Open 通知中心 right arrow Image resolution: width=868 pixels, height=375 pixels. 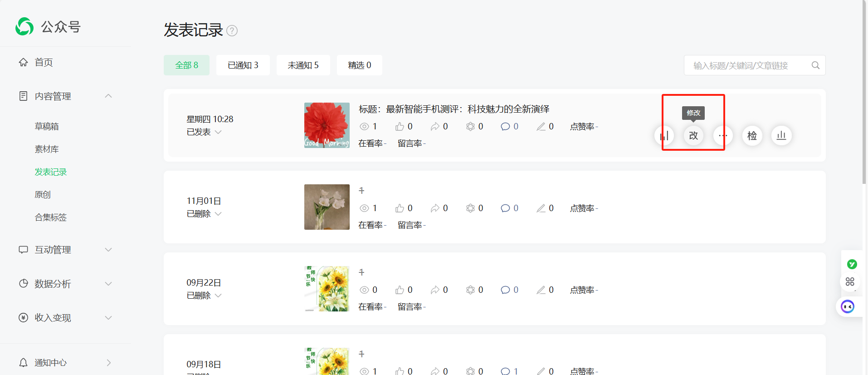108,363
